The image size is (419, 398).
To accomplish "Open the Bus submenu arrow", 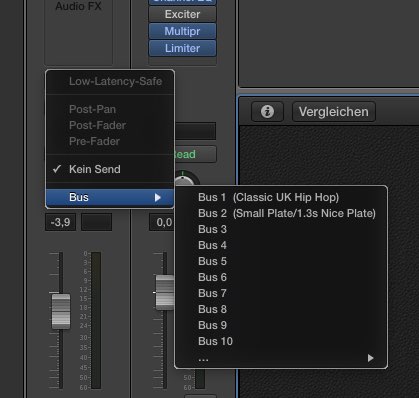I will (158, 197).
